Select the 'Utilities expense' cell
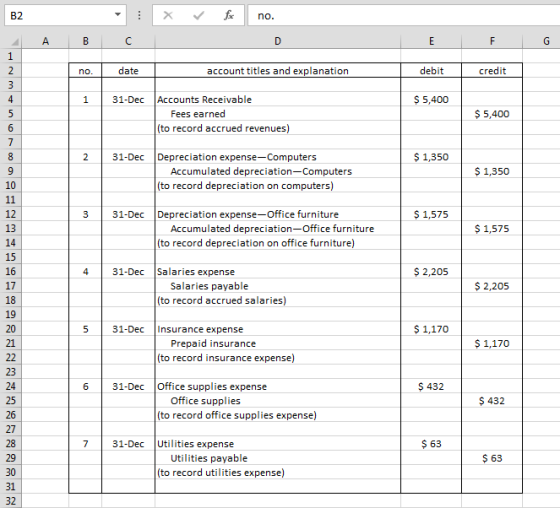Viewport: 560px width, 508px height. [278, 444]
